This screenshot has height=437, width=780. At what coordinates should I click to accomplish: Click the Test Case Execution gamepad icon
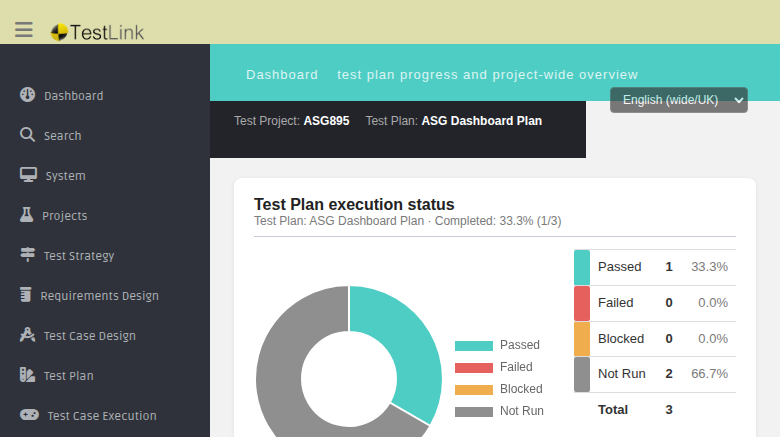click(29, 415)
